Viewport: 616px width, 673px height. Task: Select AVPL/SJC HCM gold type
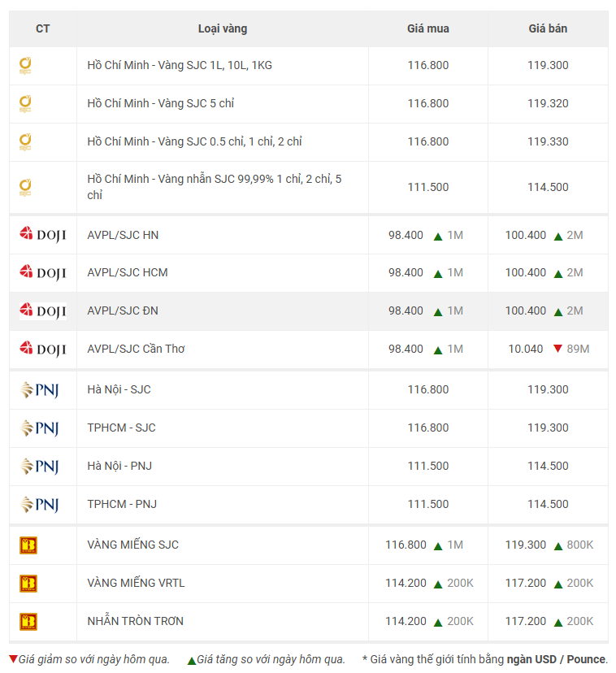tap(128, 272)
